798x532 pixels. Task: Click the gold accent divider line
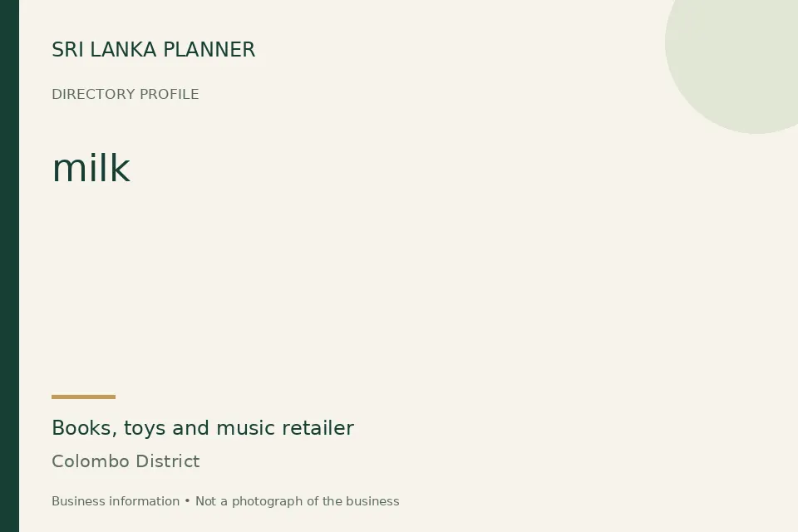83,397
